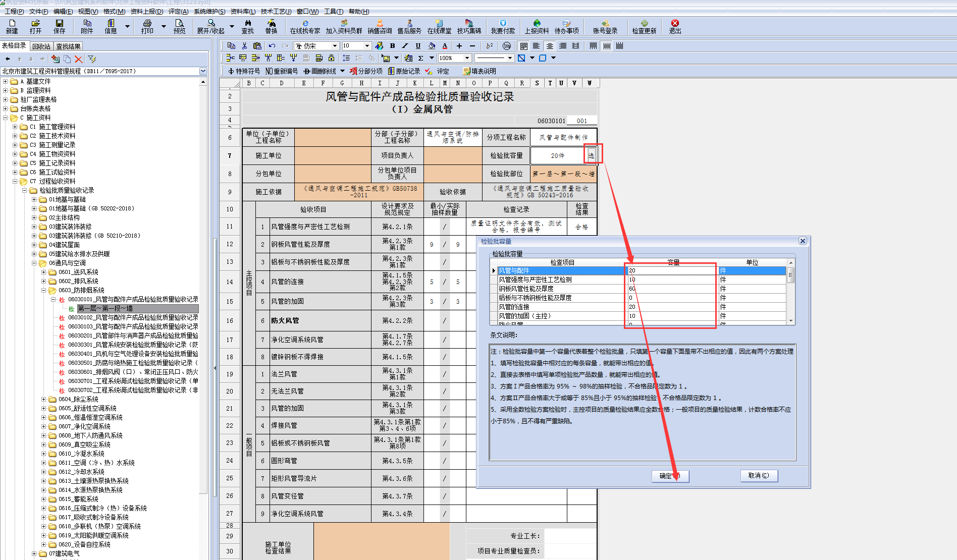Open the 画删除线 dropdown arrow
Screen dimensions: 957x560
342,71
